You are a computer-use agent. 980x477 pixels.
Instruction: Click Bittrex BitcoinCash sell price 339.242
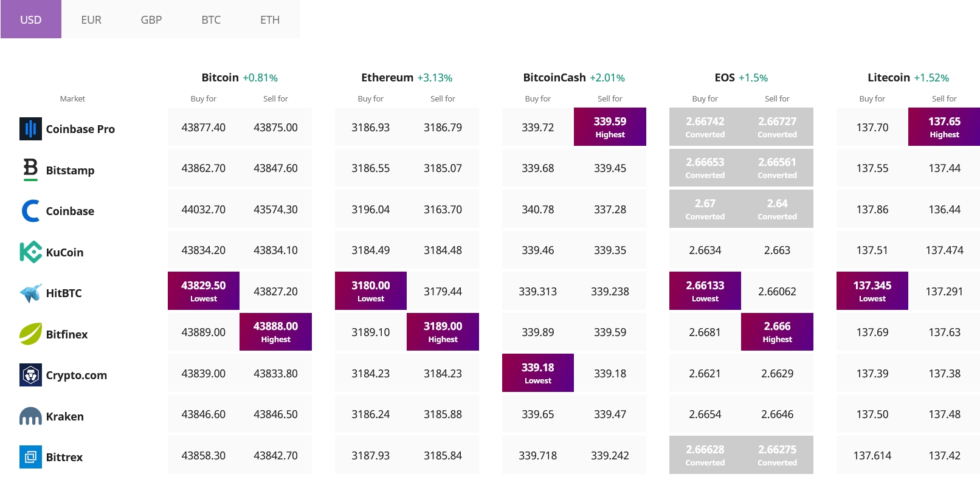tap(610, 455)
